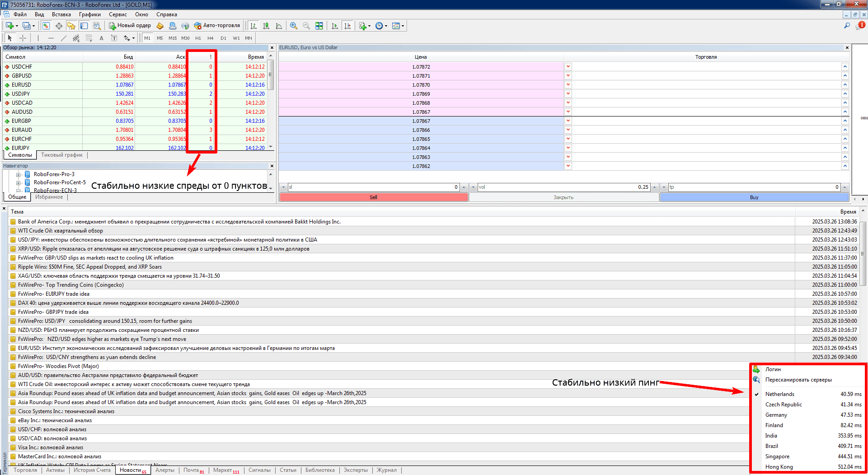
Task: Open the Файл menu
Action: 20,14
